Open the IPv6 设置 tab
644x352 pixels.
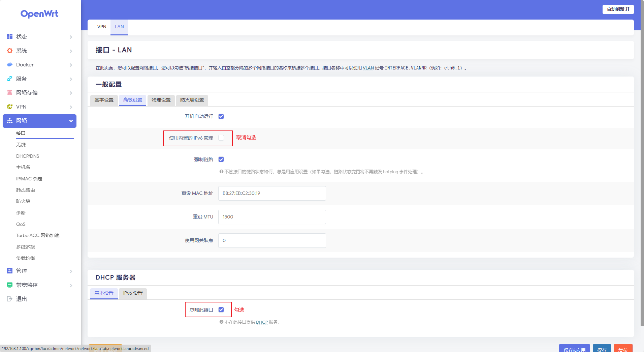pos(133,293)
